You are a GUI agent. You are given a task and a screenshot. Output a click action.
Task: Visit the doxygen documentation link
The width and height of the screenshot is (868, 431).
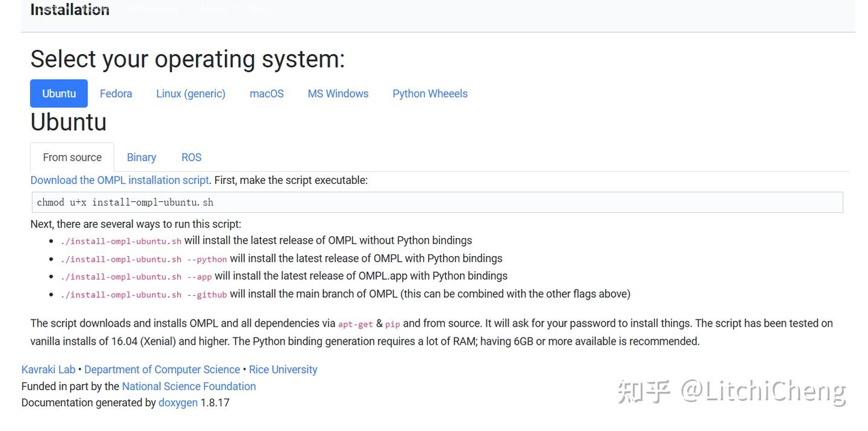[x=178, y=402]
